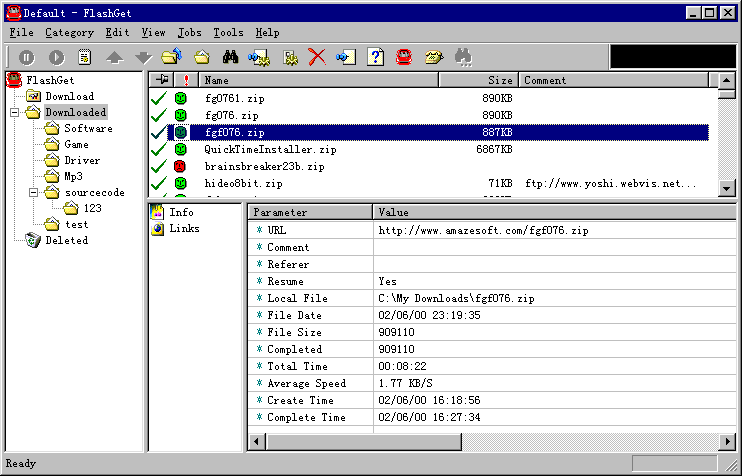Open the Options gear toolbar icon
Screen dimensions: 742x476
[290, 58]
